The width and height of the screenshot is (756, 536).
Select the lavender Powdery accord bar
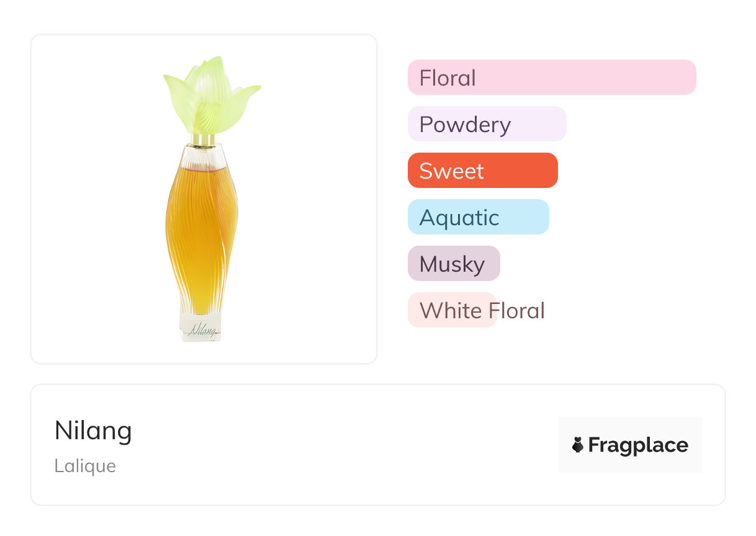pyautogui.click(x=487, y=124)
